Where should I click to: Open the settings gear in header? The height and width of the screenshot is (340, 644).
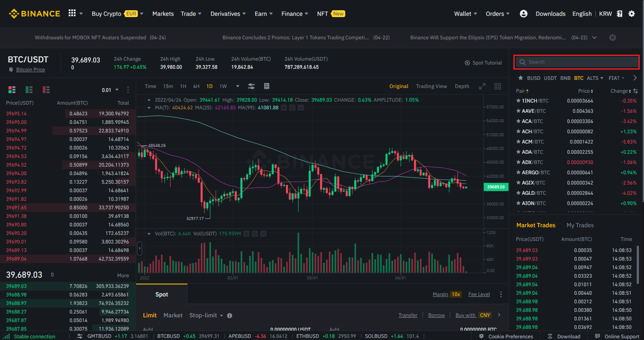[632, 14]
